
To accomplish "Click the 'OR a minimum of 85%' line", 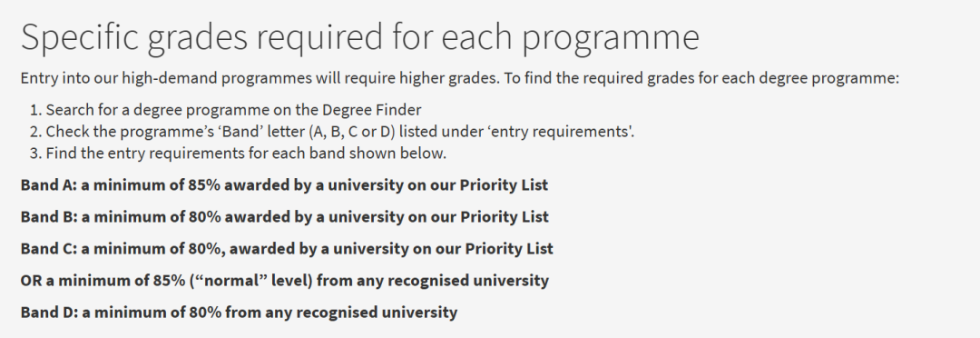I will (x=284, y=281).
